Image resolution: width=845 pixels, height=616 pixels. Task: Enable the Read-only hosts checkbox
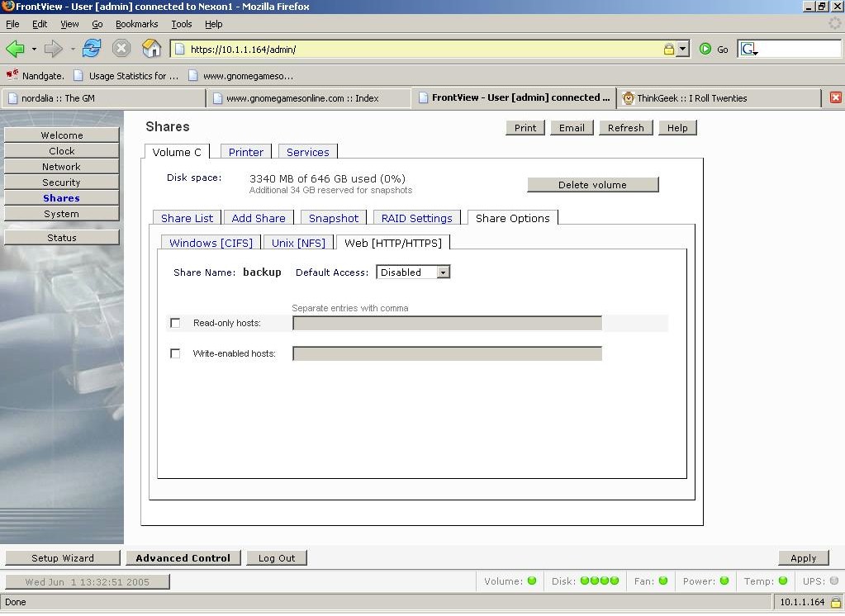[175, 323]
